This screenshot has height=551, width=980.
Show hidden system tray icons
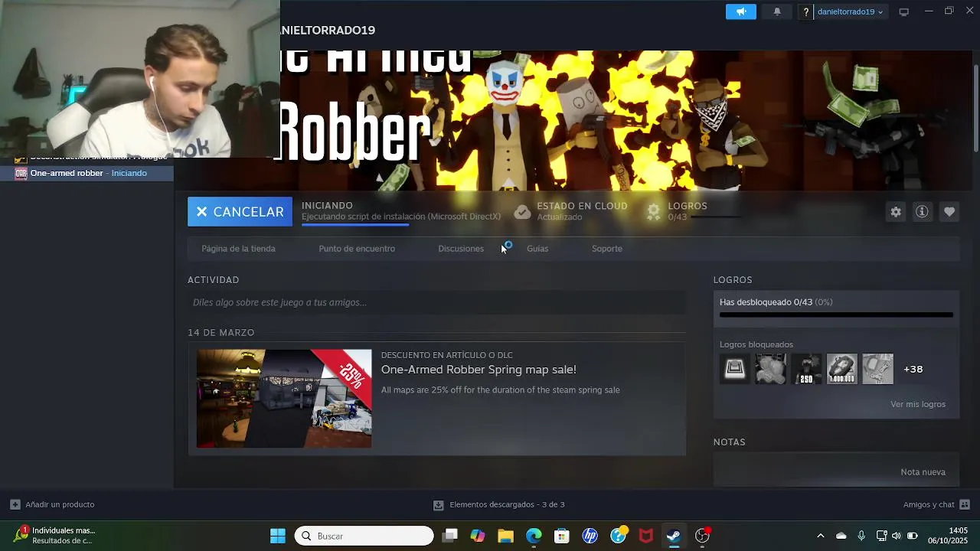[x=821, y=536]
